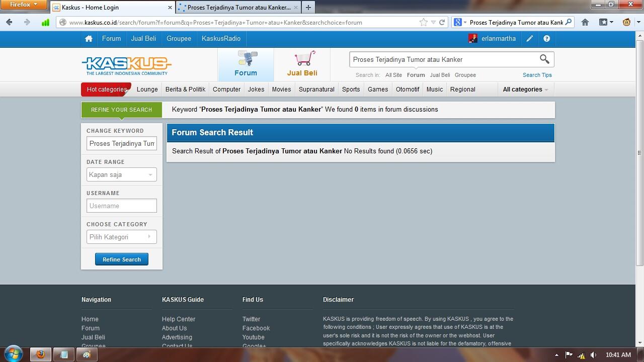The height and width of the screenshot is (362, 644).
Task: Open Berita & Politik category
Action: tap(185, 89)
